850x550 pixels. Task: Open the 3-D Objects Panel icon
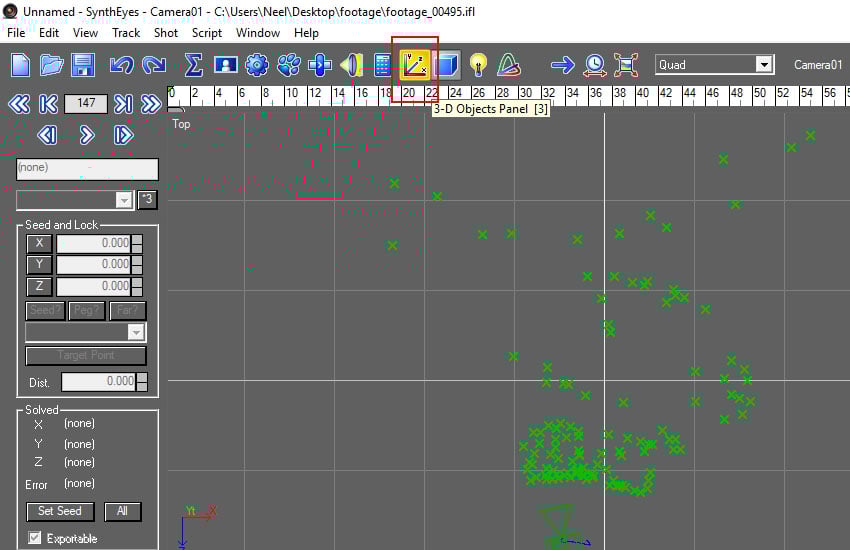point(415,65)
